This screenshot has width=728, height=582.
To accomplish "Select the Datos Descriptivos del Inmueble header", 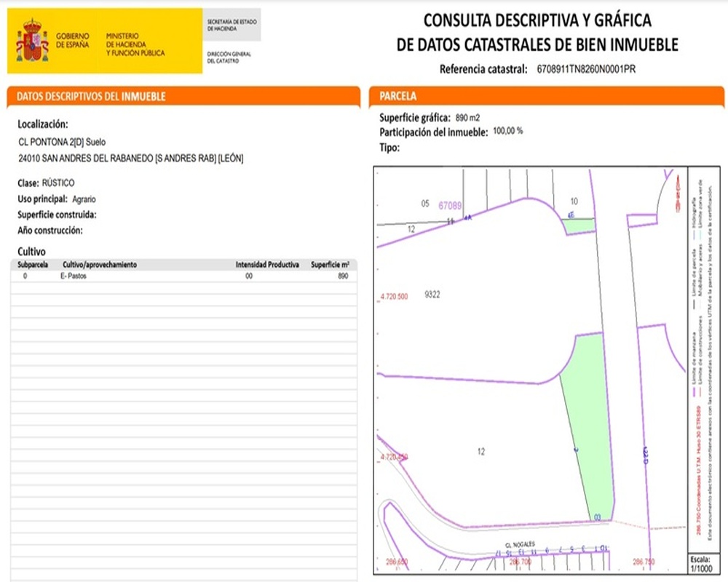I will [x=91, y=97].
